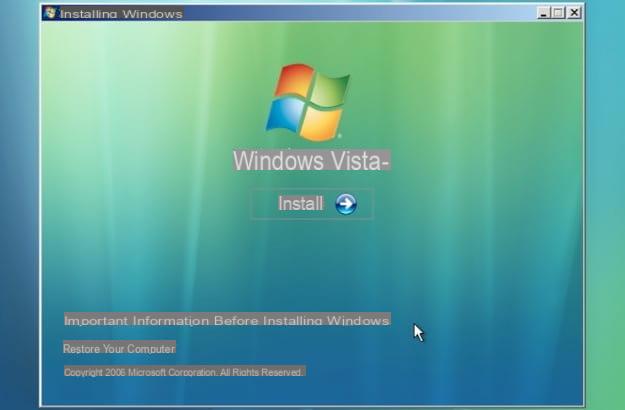Click the Windows Vista heading text
This screenshot has height=410, width=625.
click(311, 161)
